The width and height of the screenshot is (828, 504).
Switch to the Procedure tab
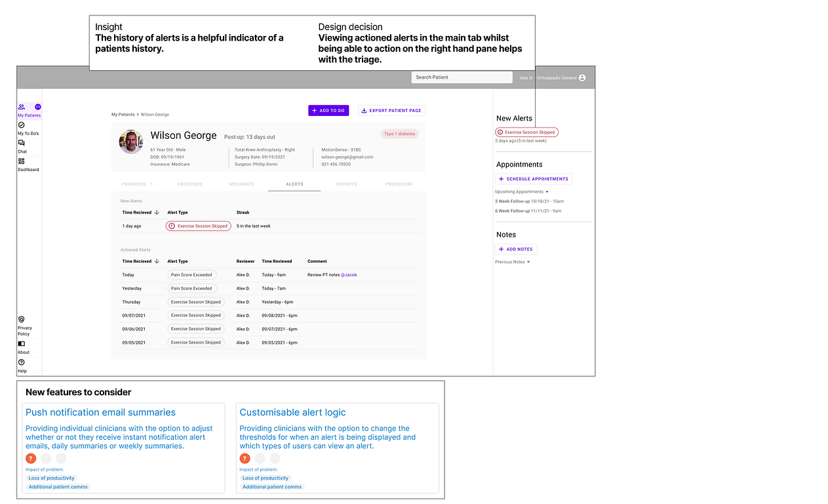click(x=399, y=184)
